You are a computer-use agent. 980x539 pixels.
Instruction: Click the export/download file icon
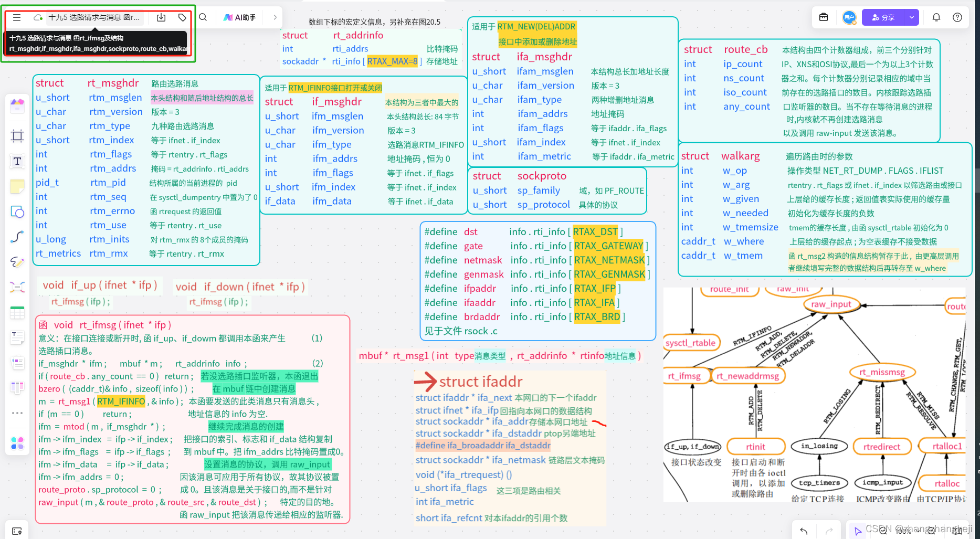(x=161, y=17)
